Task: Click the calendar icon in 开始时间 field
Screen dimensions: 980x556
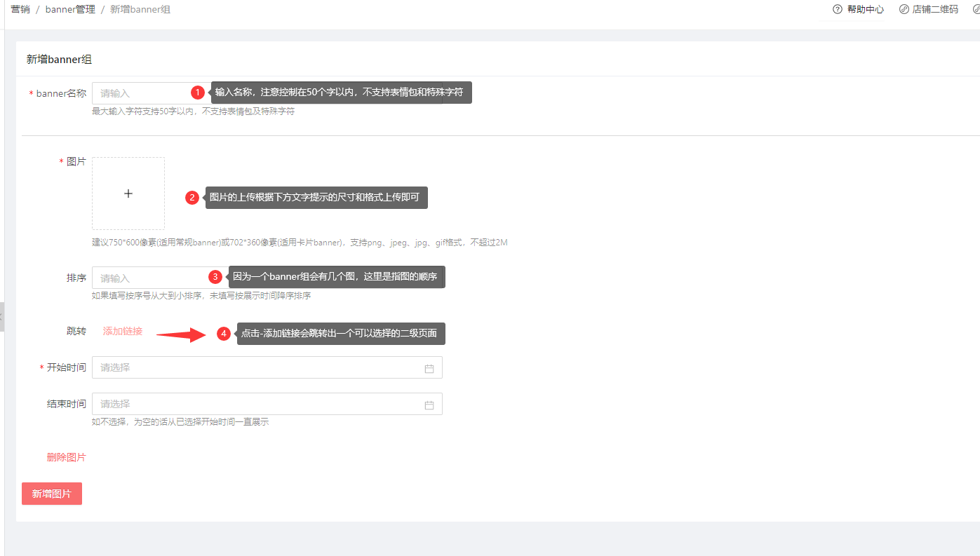Action: click(x=429, y=368)
